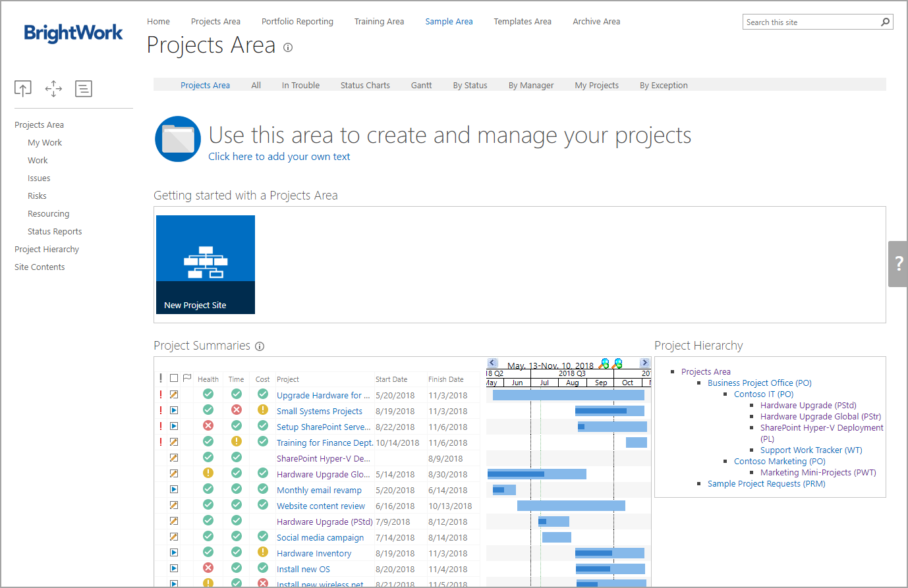Image resolution: width=908 pixels, height=588 pixels.
Task: Click the Gantt scroll-left arrow button
Action: [x=492, y=363]
